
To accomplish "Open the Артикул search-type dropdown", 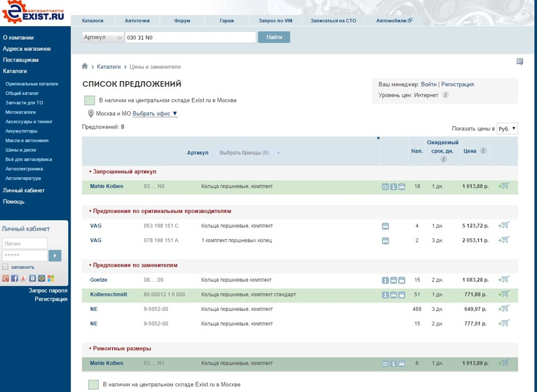I will tap(103, 37).
